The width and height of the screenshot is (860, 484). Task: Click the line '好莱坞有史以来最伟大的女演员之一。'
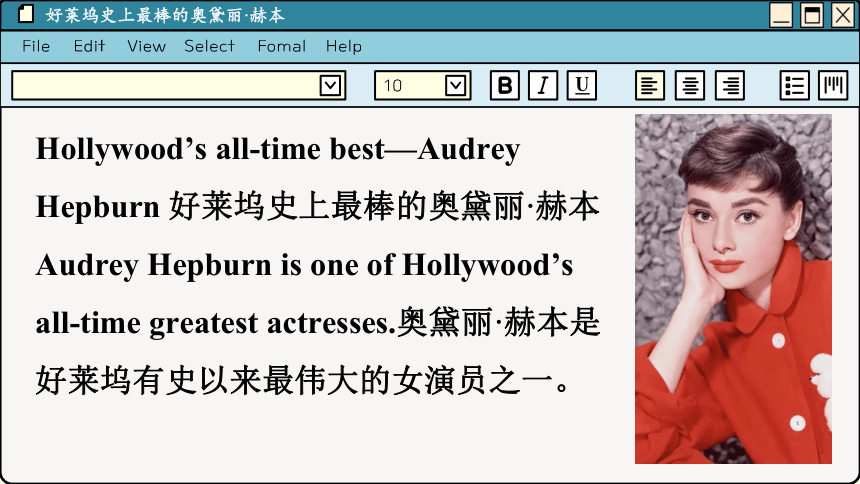pos(303,380)
